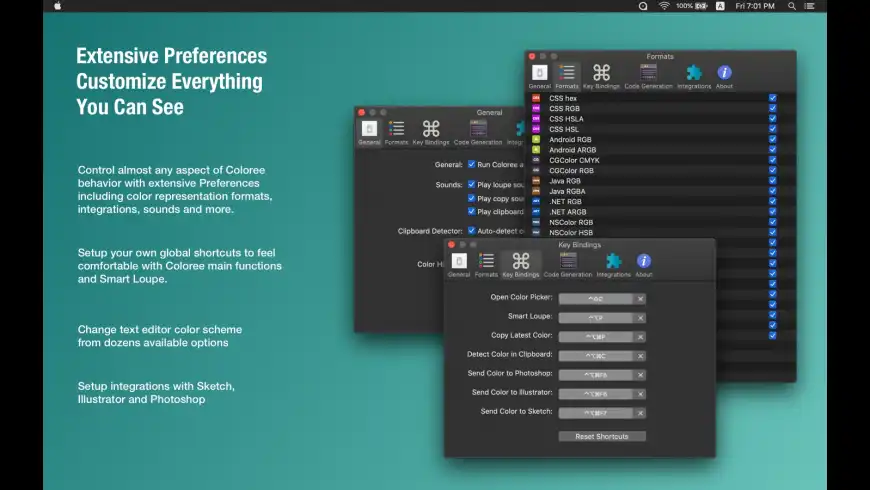This screenshot has width=870, height=490.
Task: Toggle Play copy sound checkbox
Action: pyautogui.click(x=472, y=198)
